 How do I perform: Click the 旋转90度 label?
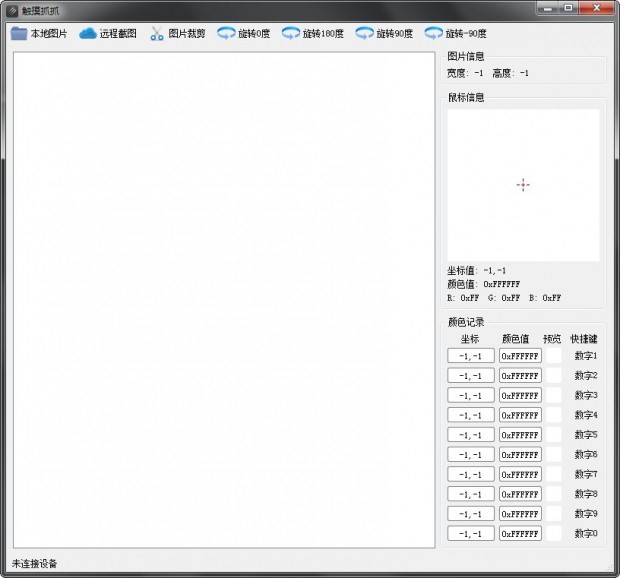click(395, 34)
